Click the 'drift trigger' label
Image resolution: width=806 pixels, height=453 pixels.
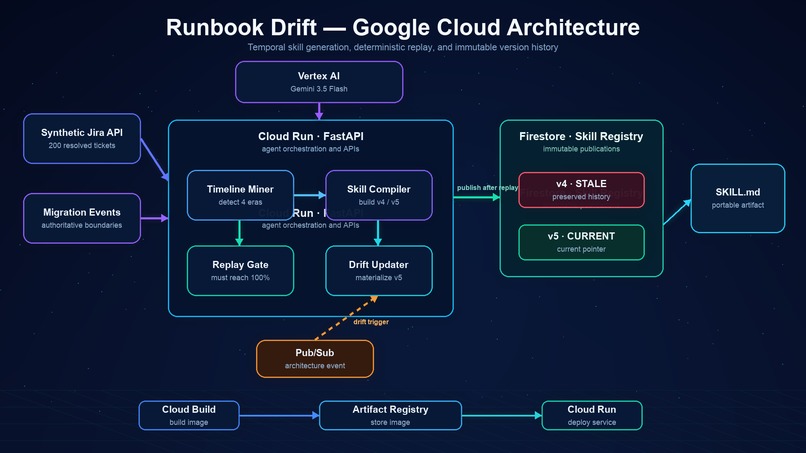[371, 322]
